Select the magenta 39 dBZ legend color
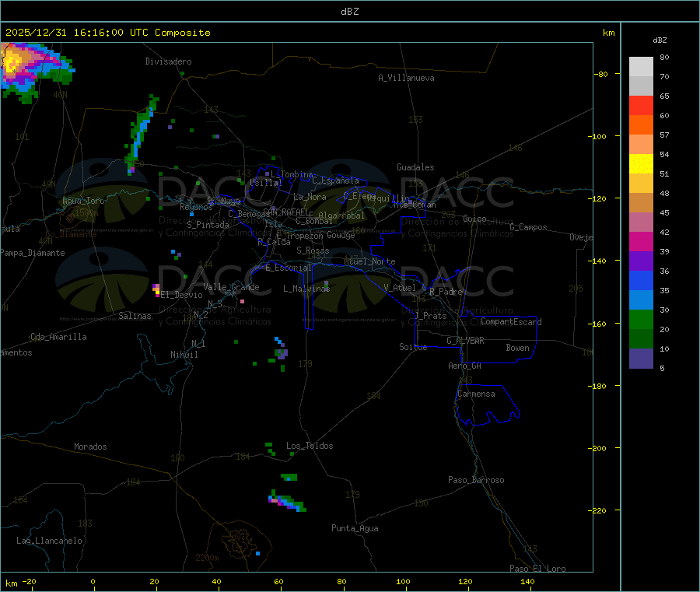 point(641,241)
